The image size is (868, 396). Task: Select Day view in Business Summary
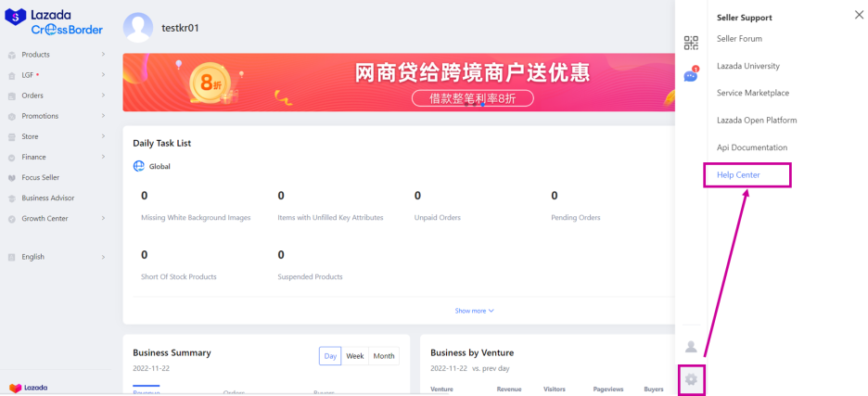tap(330, 356)
